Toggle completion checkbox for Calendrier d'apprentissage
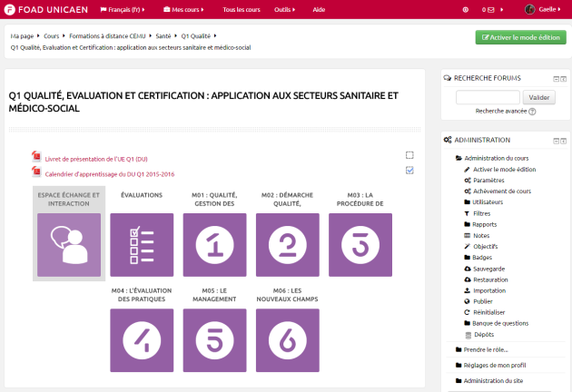The height and width of the screenshot is (392, 572). [409, 170]
